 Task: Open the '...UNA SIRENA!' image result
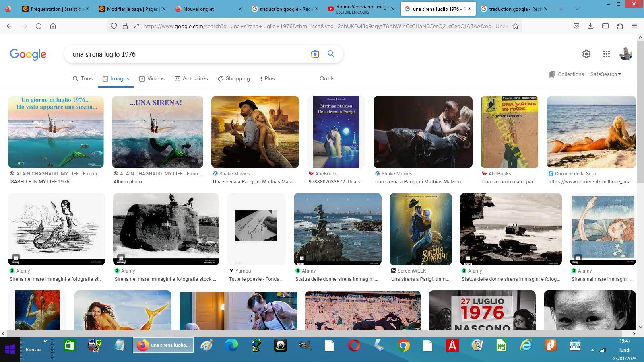(x=157, y=132)
